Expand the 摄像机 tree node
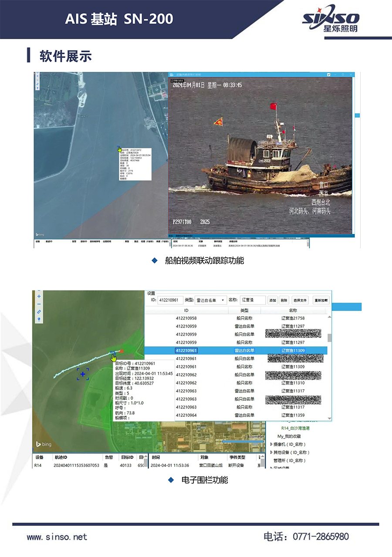This screenshot has width=392, height=557. [x=272, y=444]
